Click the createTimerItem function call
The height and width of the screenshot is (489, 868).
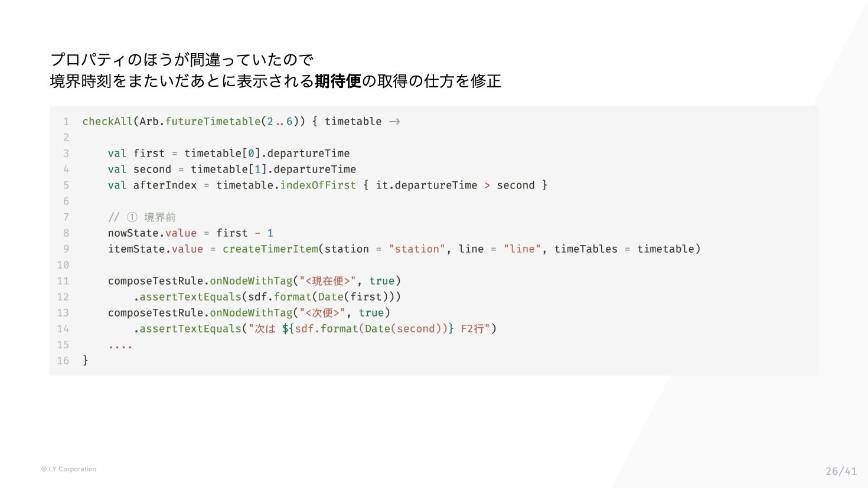270,249
